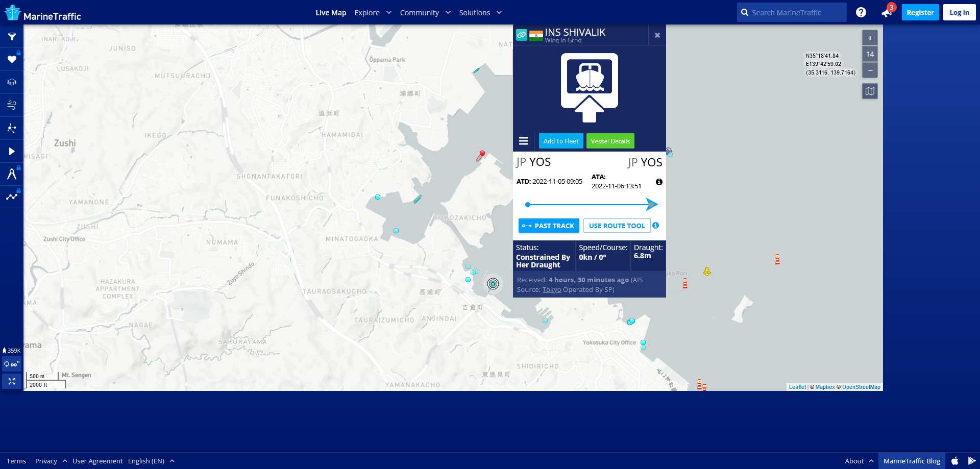Screen dimensions: 980x469
Task: Click the Log in button
Action: pyautogui.click(x=960, y=12)
